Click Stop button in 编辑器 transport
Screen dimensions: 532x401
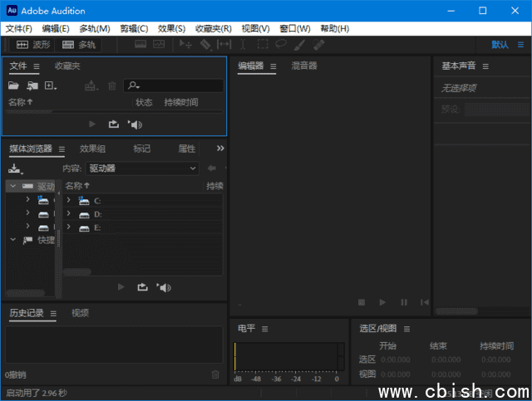362,302
